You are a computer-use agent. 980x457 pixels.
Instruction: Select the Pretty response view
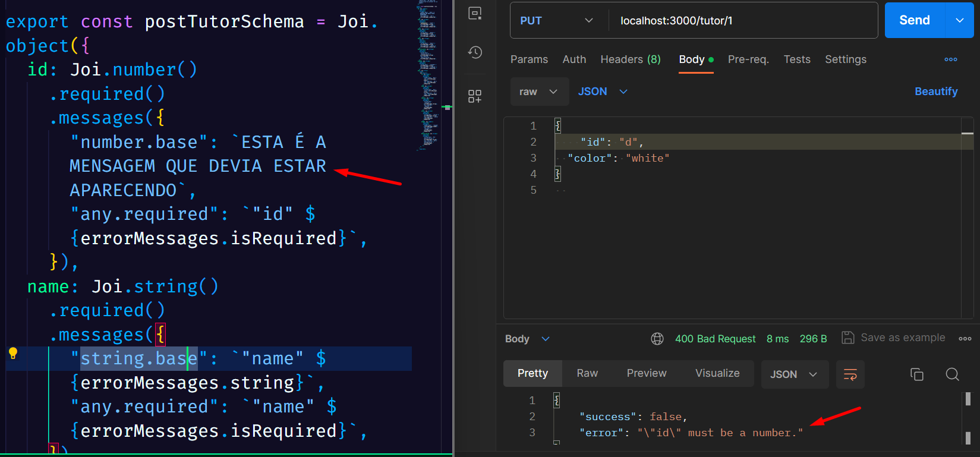click(532, 373)
